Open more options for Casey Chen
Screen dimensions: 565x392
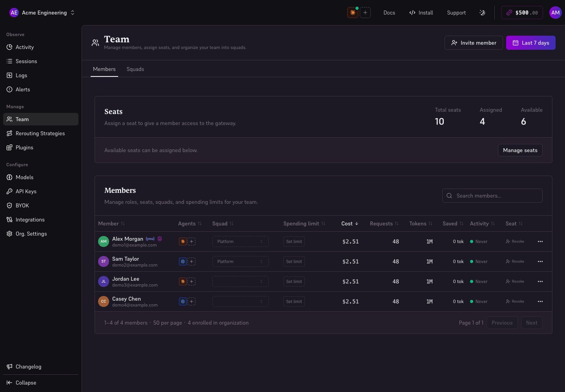pyautogui.click(x=540, y=301)
